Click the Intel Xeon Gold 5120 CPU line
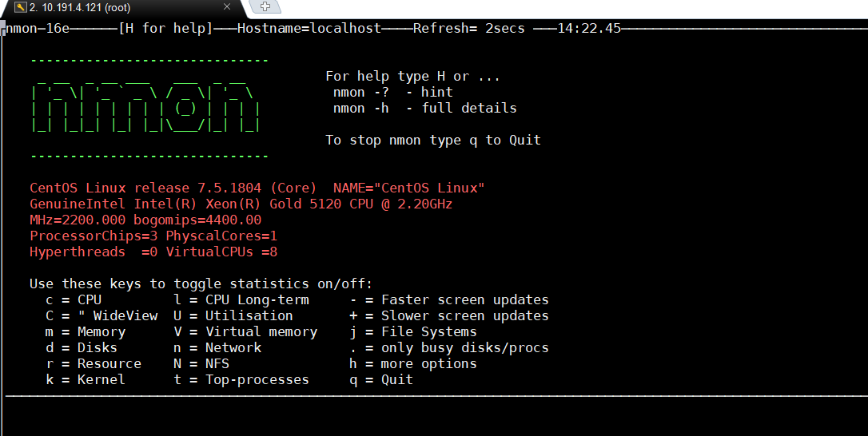This screenshot has width=868, height=436. (241, 204)
